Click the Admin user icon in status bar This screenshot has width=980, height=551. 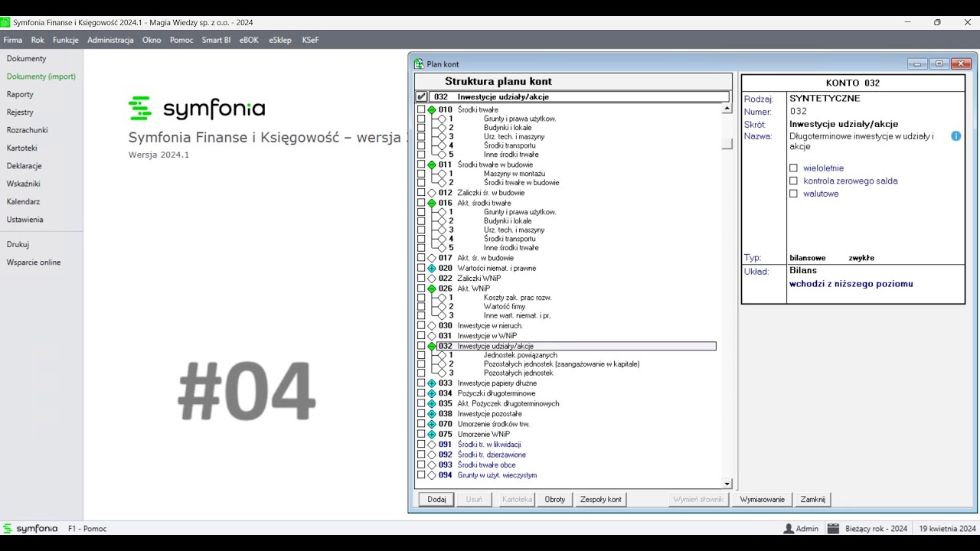(789, 529)
